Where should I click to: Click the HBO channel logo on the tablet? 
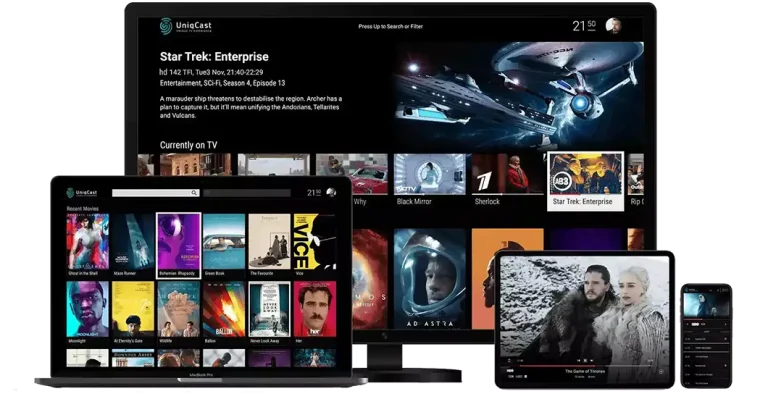[510, 371]
